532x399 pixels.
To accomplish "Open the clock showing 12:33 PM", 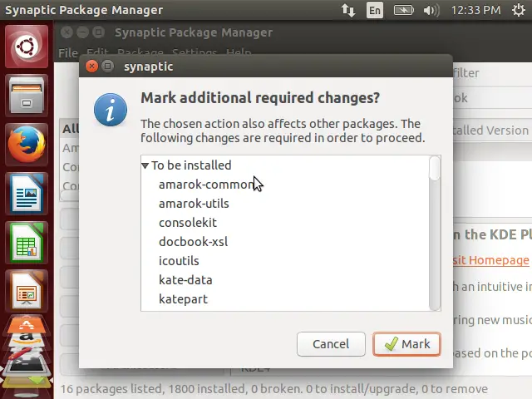I will click(475, 10).
